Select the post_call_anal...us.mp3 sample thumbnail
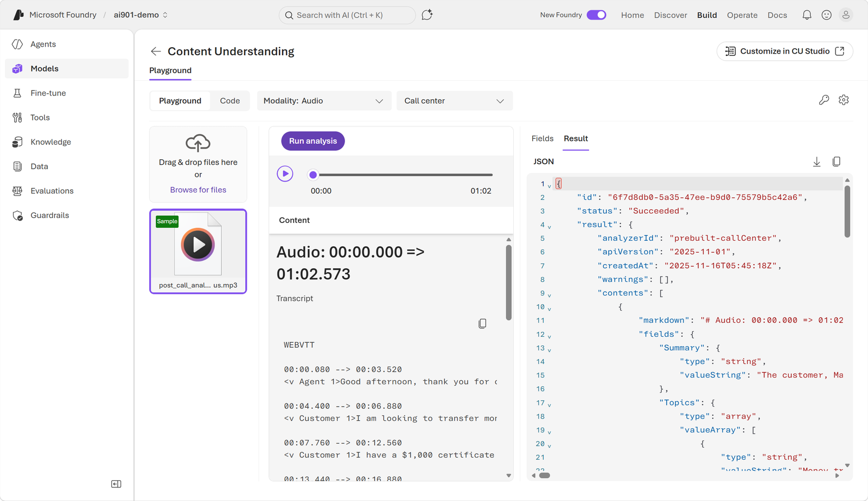Screen dimensions: 868x501 [198, 252]
